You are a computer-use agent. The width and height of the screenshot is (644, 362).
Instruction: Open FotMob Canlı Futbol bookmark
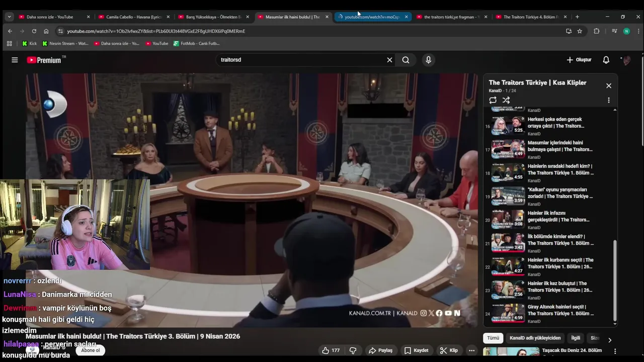pos(197,43)
